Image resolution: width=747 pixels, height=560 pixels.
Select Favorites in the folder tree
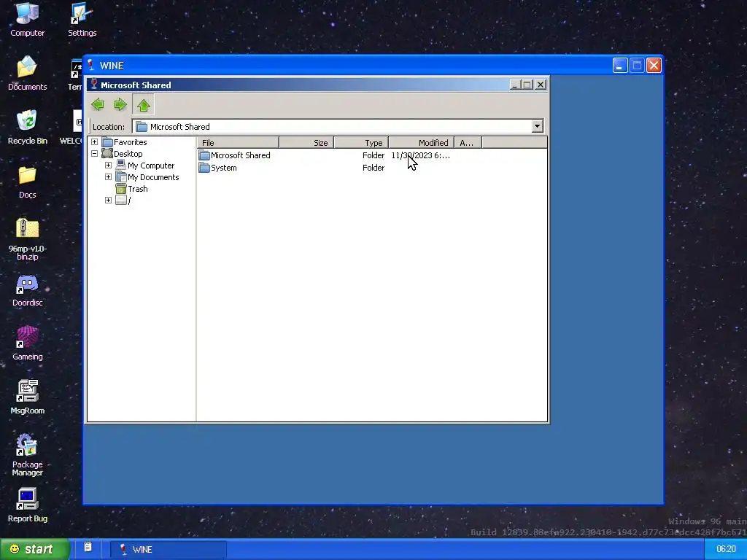click(130, 142)
